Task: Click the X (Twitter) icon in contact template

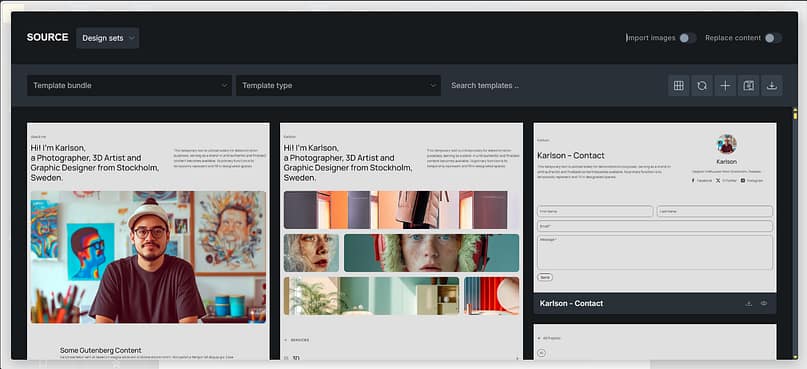Action: [x=718, y=181]
